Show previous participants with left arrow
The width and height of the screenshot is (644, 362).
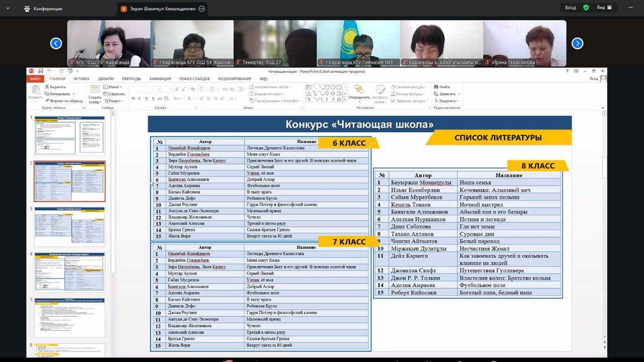pyautogui.click(x=56, y=43)
